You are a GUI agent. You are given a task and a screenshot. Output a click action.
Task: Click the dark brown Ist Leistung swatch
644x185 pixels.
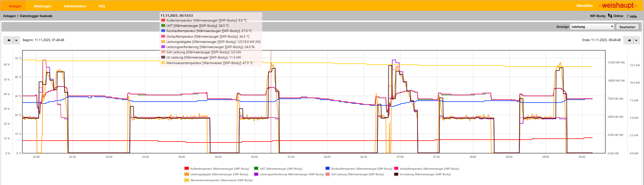(x=396, y=174)
